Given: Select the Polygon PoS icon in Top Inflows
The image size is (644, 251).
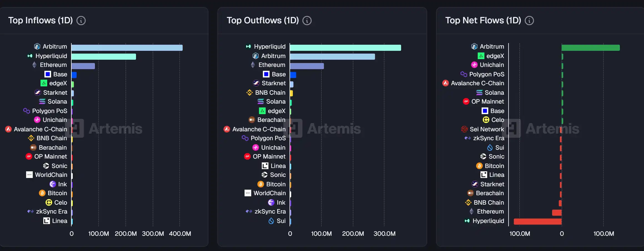Looking at the screenshot, I should (x=26, y=111).
